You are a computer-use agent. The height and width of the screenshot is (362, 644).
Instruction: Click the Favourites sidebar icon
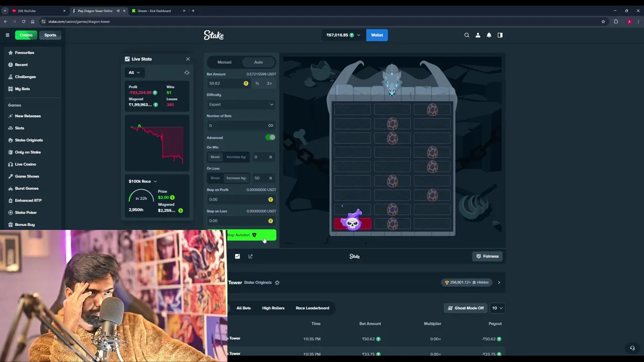click(11, 53)
